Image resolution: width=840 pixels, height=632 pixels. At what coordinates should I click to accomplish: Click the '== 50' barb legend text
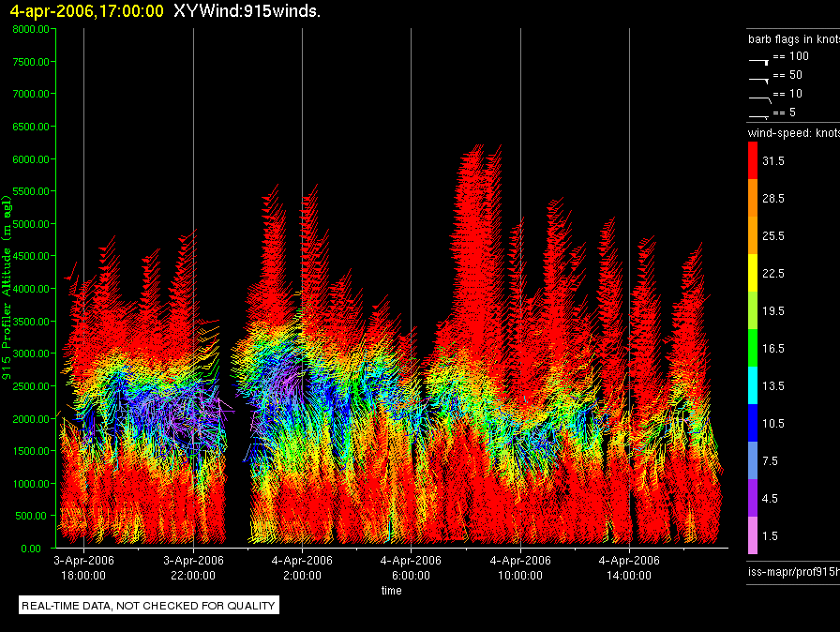coord(787,75)
